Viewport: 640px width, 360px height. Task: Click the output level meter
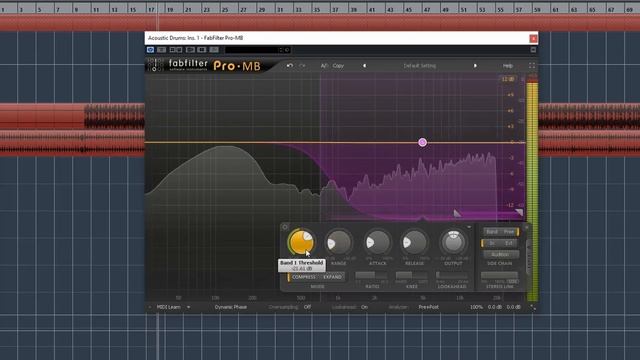[x=532, y=189]
